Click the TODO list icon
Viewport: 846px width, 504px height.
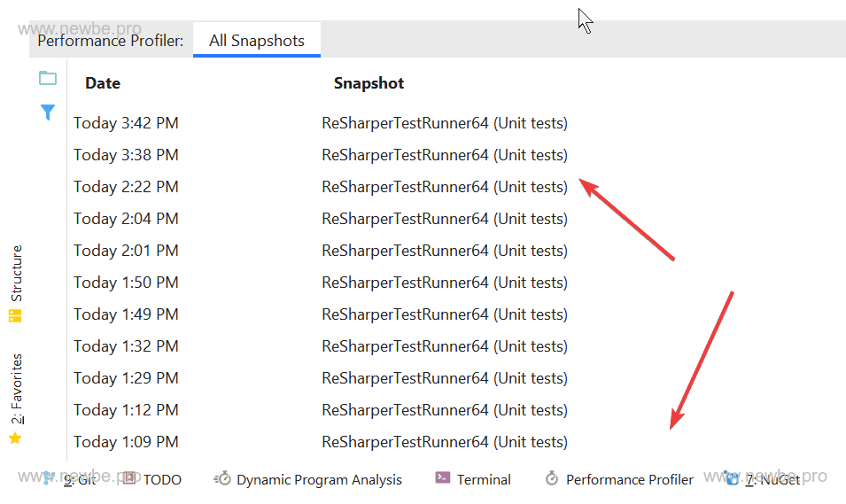[130, 478]
